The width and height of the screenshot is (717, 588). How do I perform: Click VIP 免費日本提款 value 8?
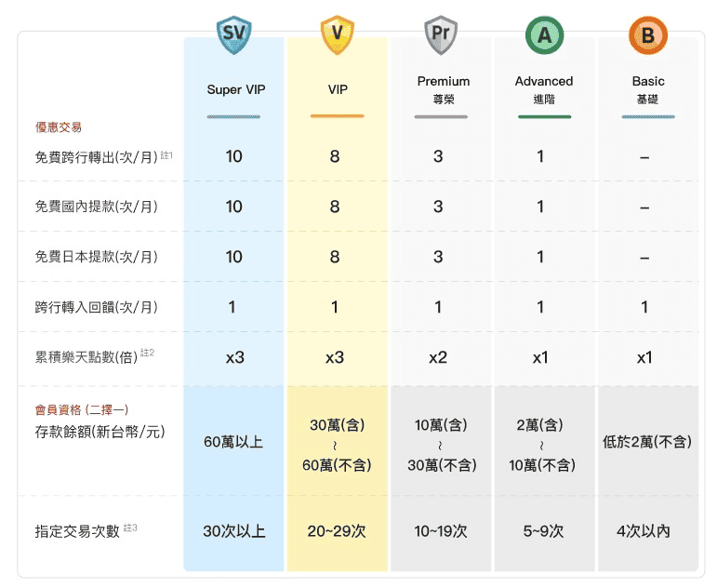335,257
